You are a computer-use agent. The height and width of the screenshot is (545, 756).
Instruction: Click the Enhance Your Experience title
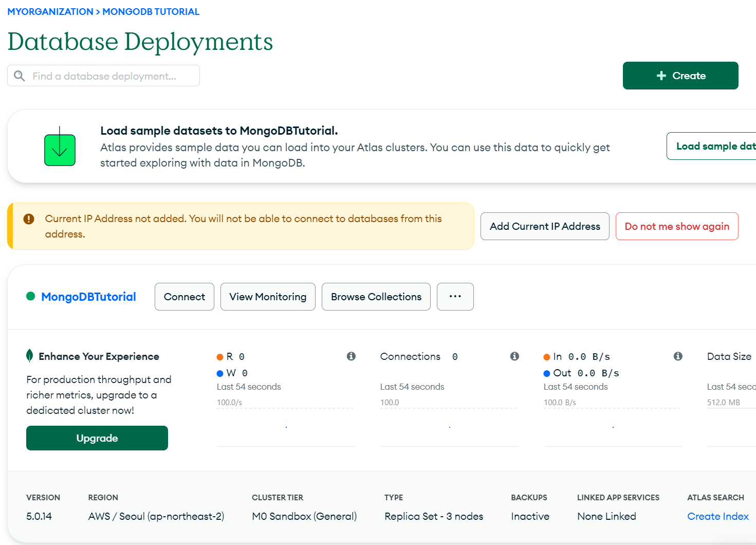[x=99, y=356]
